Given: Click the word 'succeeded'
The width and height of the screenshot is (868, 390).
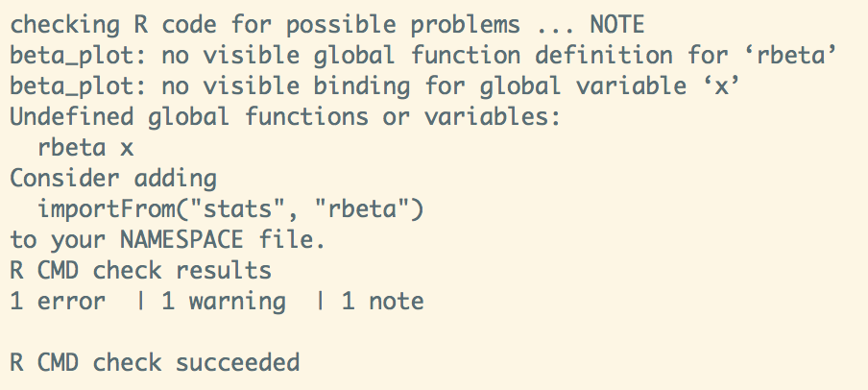Looking at the screenshot, I should click(237, 363).
